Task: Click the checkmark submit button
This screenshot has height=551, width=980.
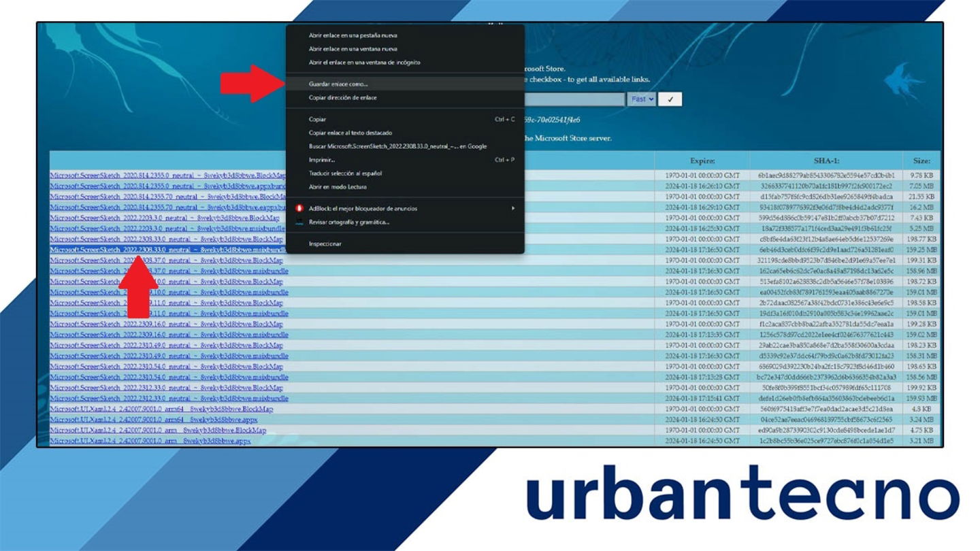Action: [x=670, y=99]
